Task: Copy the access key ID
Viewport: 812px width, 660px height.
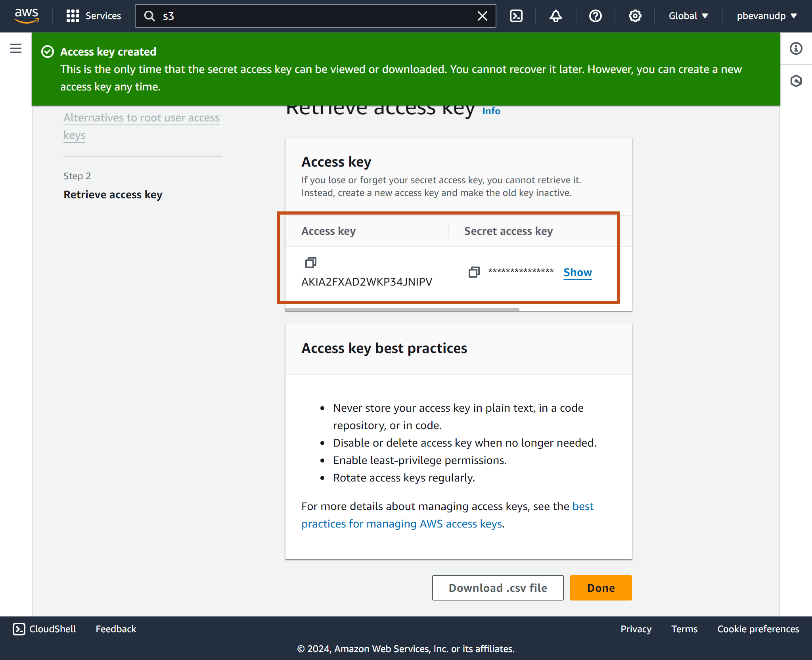Action: [x=310, y=262]
